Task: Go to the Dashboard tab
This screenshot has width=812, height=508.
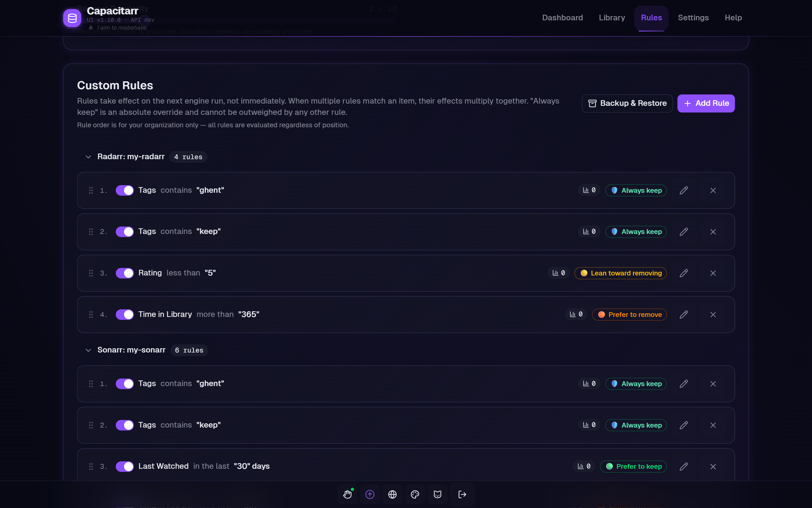Action: coord(562,18)
